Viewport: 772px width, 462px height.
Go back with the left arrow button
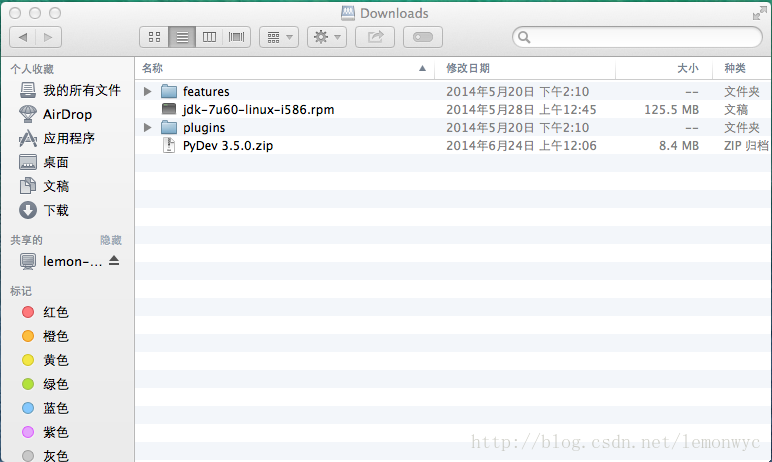click(23, 37)
